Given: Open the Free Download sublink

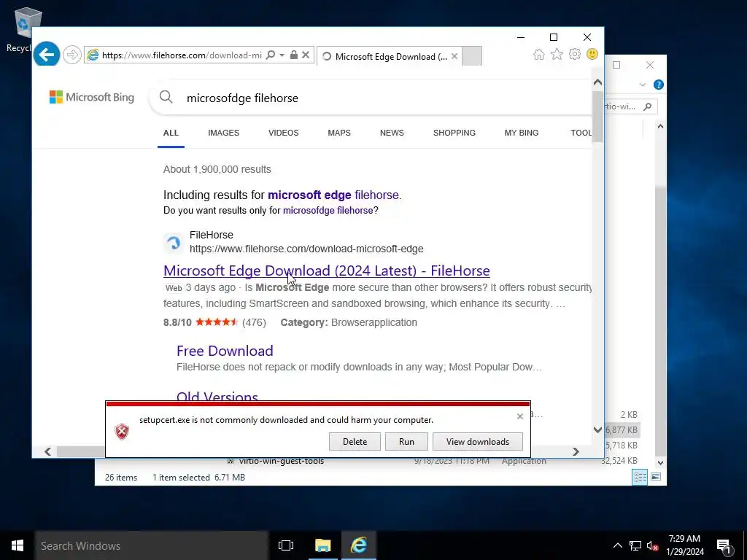Looking at the screenshot, I should click(x=225, y=351).
